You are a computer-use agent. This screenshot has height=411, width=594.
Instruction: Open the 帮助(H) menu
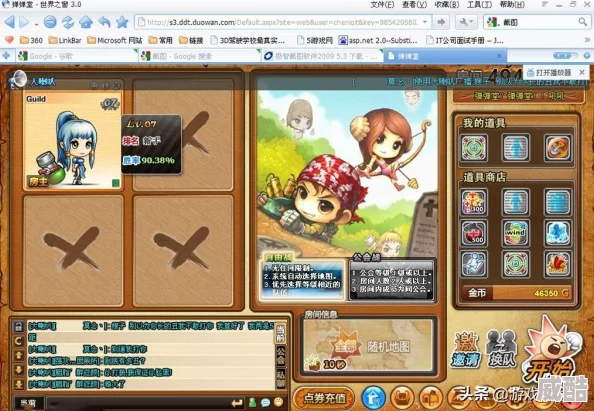pos(512,5)
